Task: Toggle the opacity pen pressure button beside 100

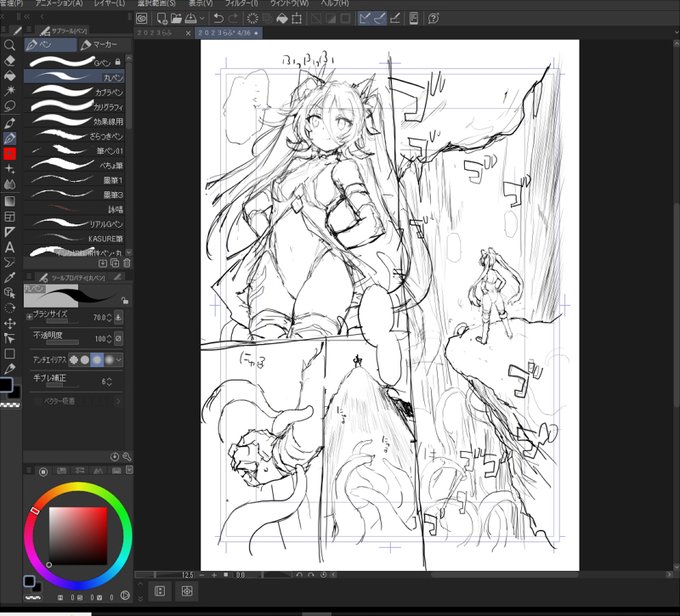Action: click(x=118, y=338)
